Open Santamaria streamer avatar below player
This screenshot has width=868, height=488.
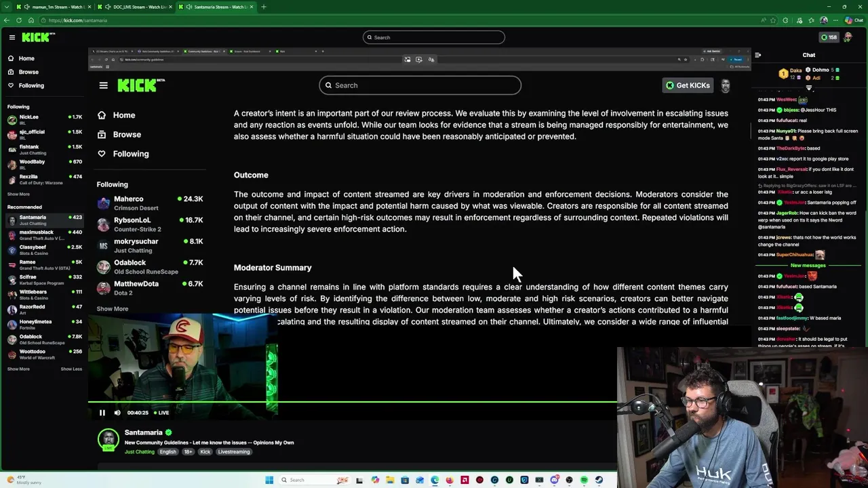click(x=108, y=439)
